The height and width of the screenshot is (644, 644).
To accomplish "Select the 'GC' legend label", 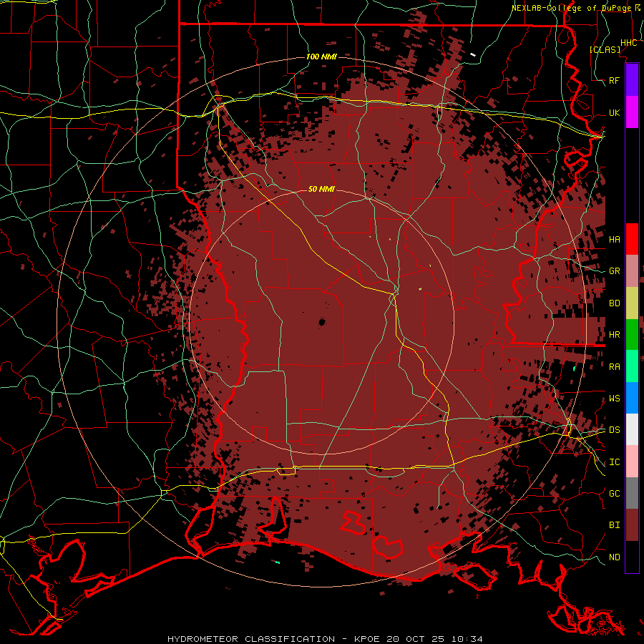I will 614,494.
